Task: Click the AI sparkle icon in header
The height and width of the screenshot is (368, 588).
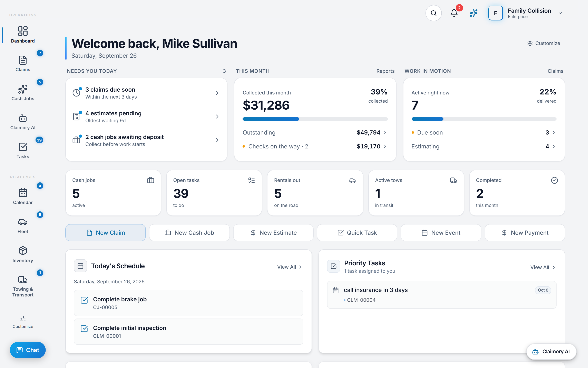Action: 473,13
